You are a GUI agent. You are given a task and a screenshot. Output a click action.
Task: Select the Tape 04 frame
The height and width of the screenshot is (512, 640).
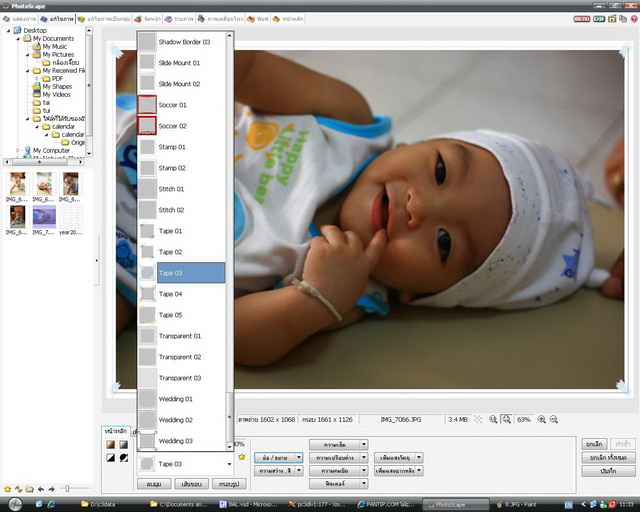[182, 294]
